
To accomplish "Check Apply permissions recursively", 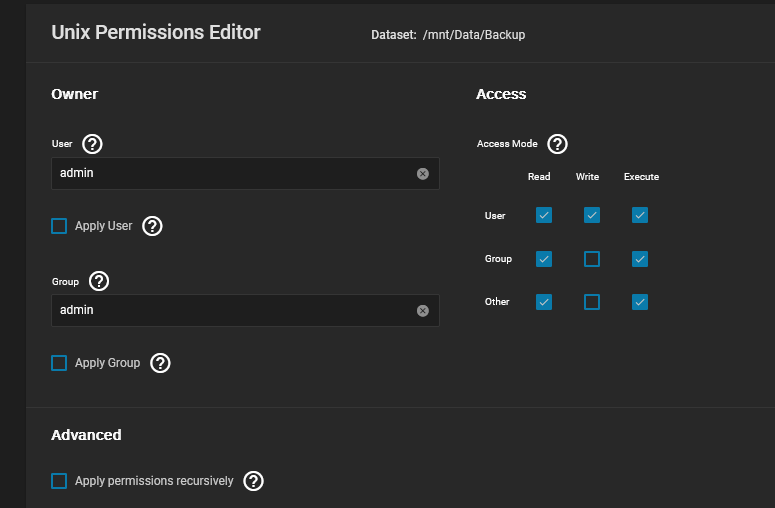I will click(59, 481).
